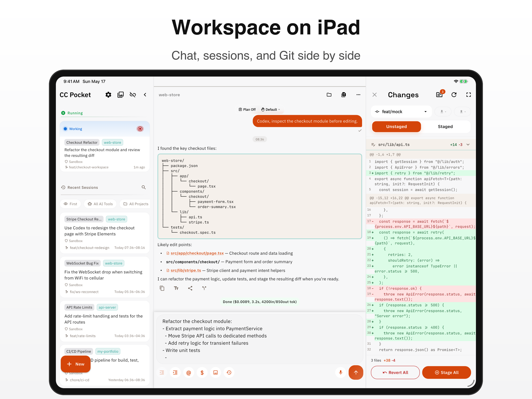Click the CI/CD Pipeline session tag

79,351
